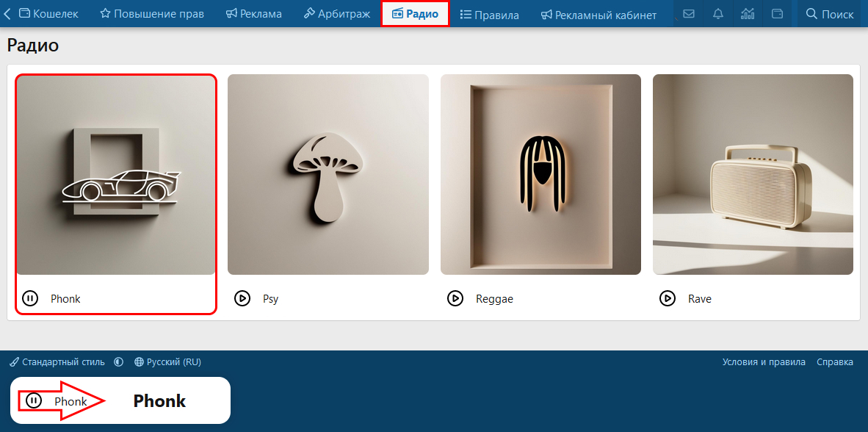This screenshot has width=868, height=432.
Task: Play the Rave radio station
Action: point(667,298)
